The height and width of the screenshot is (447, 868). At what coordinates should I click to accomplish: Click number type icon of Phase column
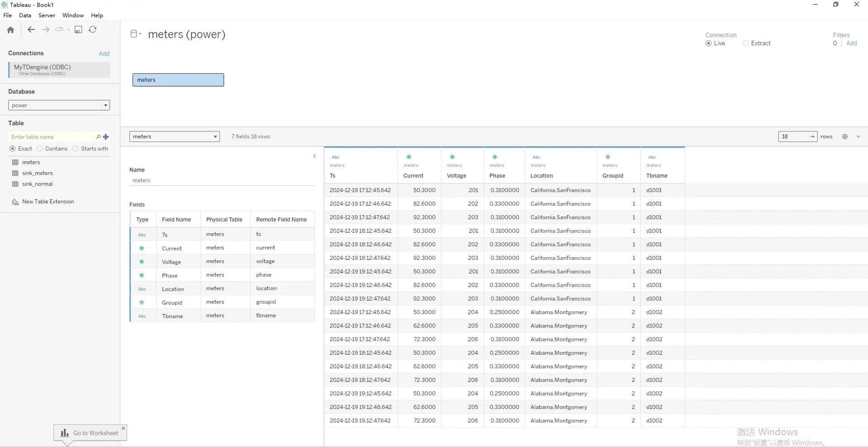495,157
